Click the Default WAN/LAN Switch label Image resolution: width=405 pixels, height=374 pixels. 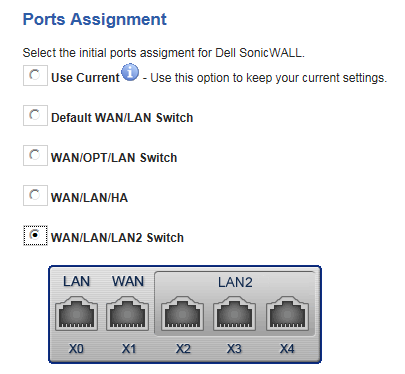(122, 118)
